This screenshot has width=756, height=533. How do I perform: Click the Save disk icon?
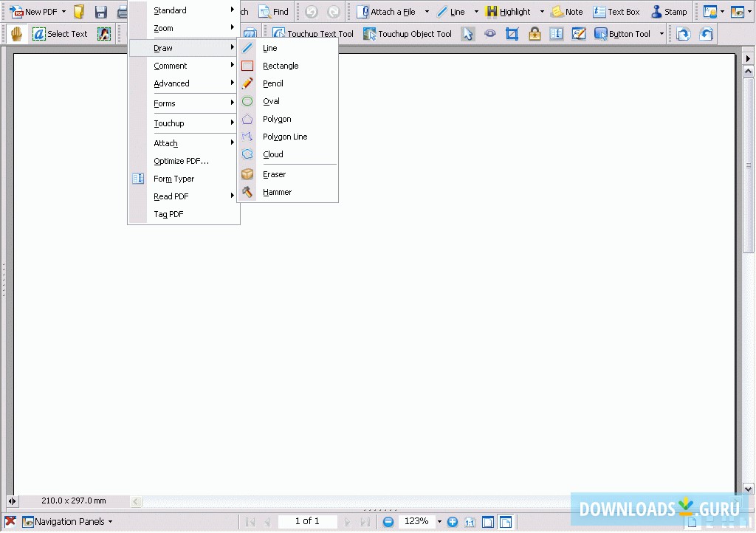(x=100, y=12)
